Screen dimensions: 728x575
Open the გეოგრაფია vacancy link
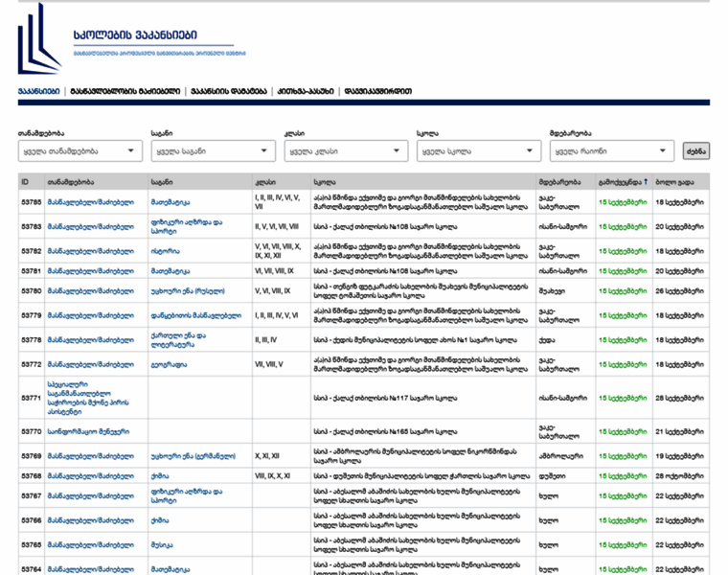pyautogui.click(x=168, y=364)
